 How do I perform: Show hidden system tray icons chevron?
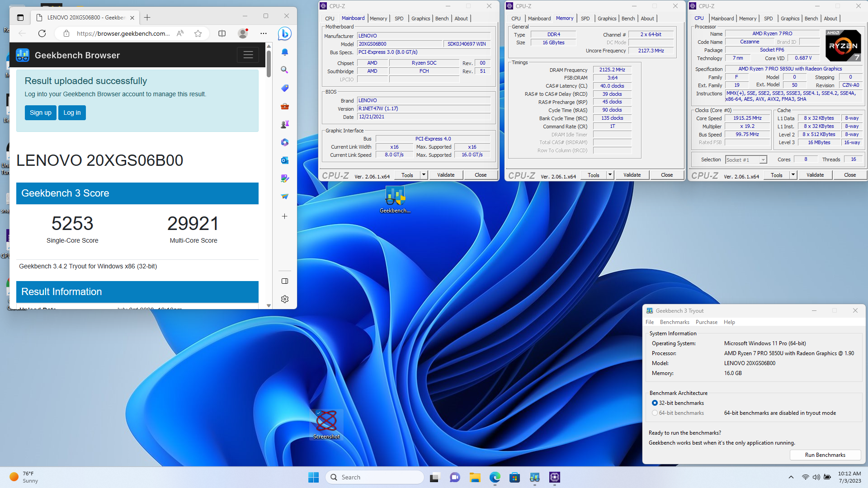pyautogui.click(x=791, y=477)
